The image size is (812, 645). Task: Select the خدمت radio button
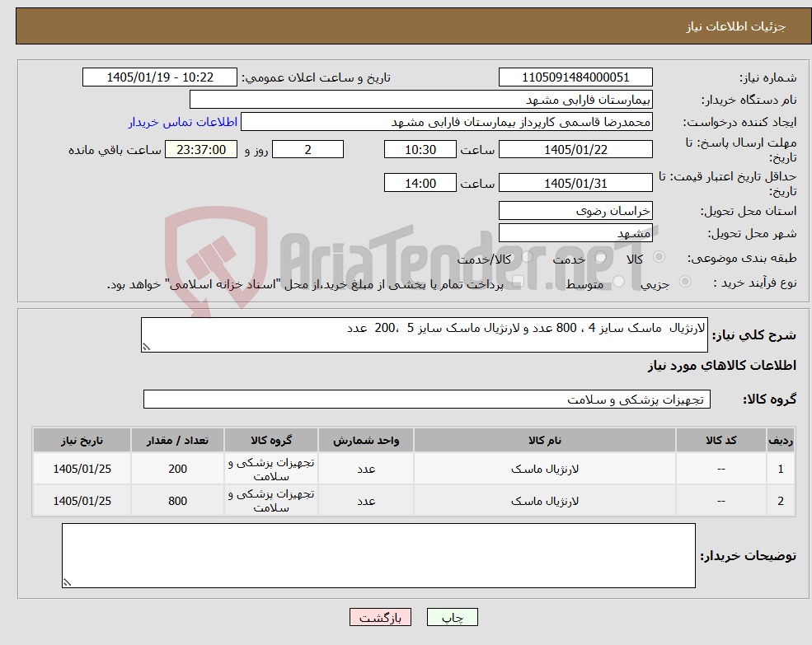(x=601, y=257)
